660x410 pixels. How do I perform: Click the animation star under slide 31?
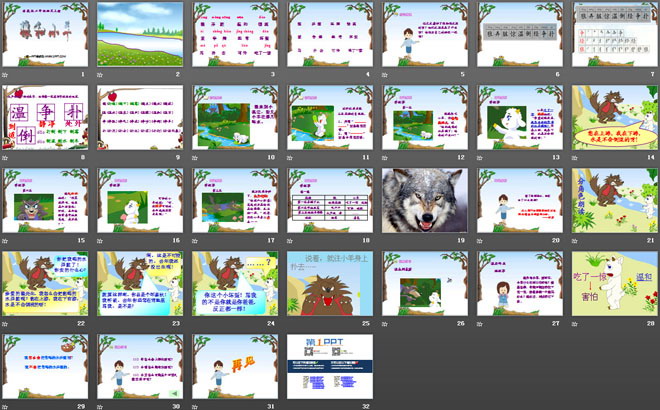coord(195,407)
